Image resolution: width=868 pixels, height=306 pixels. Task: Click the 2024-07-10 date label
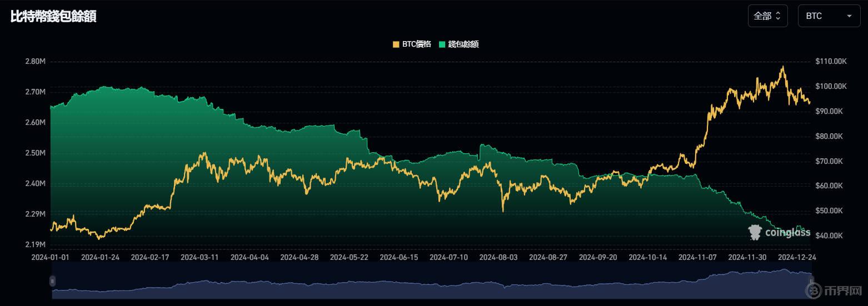(x=449, y=258)
